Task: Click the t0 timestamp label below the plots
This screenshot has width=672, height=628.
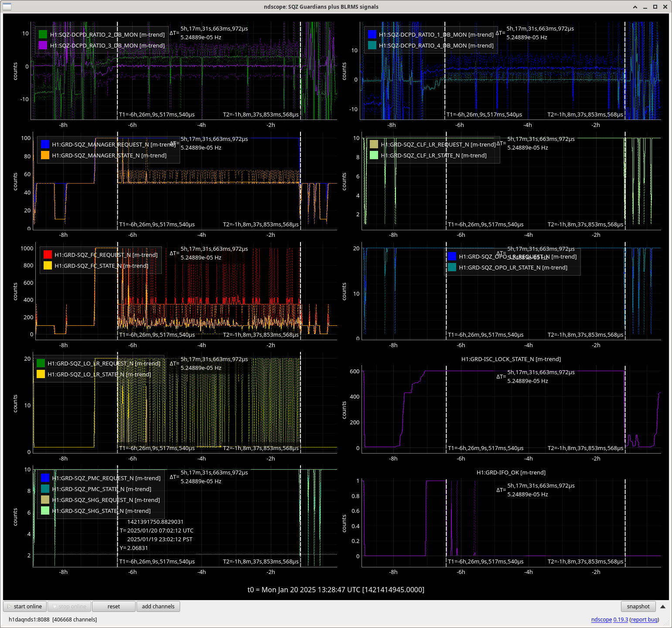Action: (x=336, y=590)
